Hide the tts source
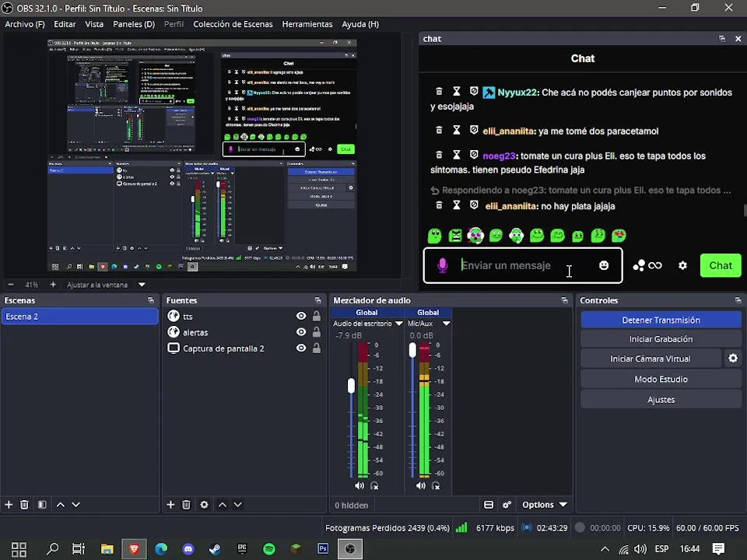 pos(301,316)
